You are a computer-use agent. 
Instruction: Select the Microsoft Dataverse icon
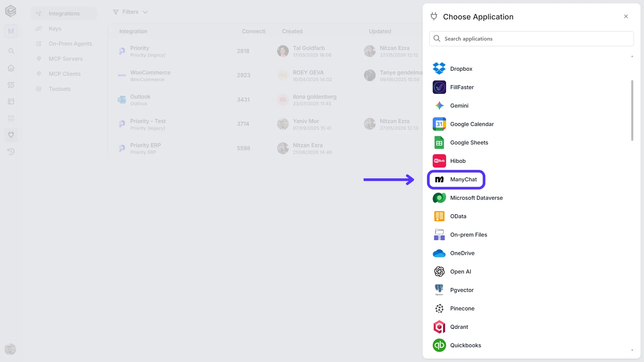[439, 198]
